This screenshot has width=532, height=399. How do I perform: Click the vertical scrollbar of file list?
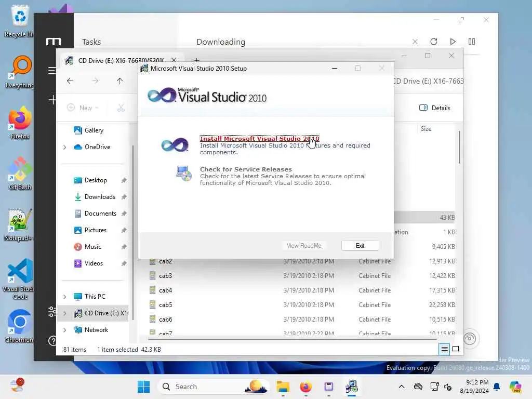tap(459, 147)
